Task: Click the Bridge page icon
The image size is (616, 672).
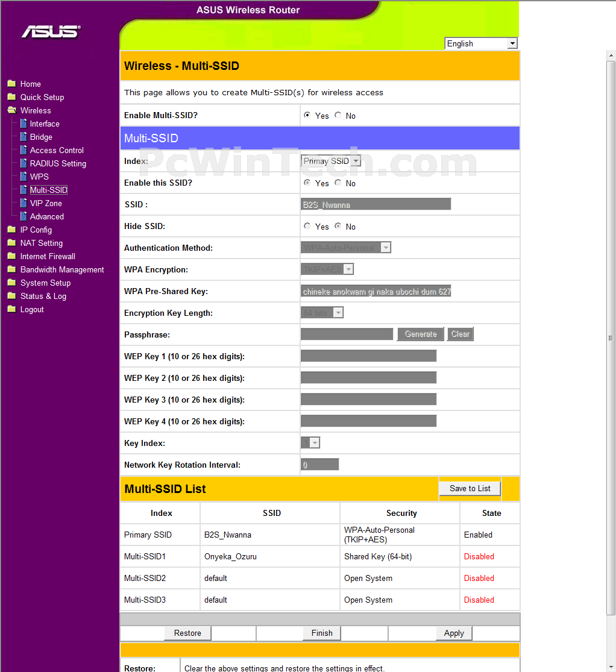Action: pyautogui.click(x=24, y=137)
